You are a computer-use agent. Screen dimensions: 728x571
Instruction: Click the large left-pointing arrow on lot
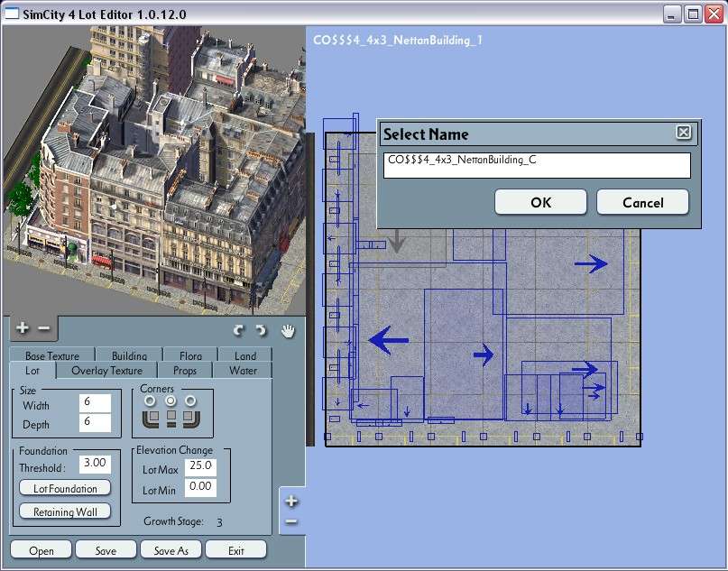tap(389, 340)
